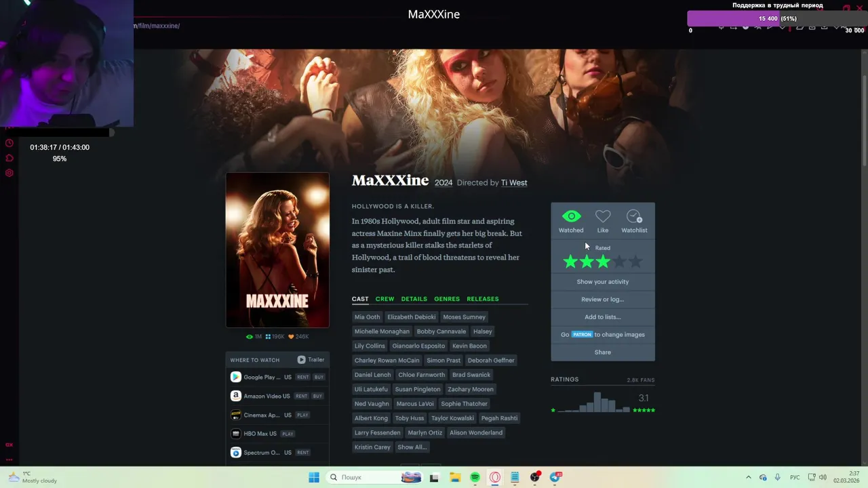Click the red gear icon in left sidebar
868x488 pixels.
point(9,173)
